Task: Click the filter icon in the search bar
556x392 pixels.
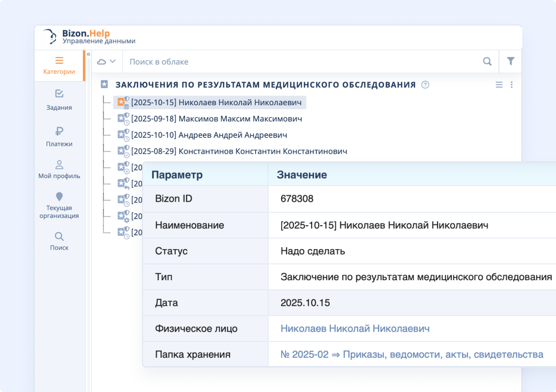Action: (x=511, y=61)
